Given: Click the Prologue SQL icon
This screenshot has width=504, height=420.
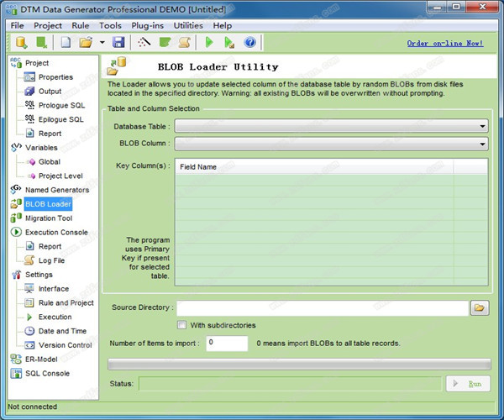Looking at the screenshot, I should [x=29, y=105].
